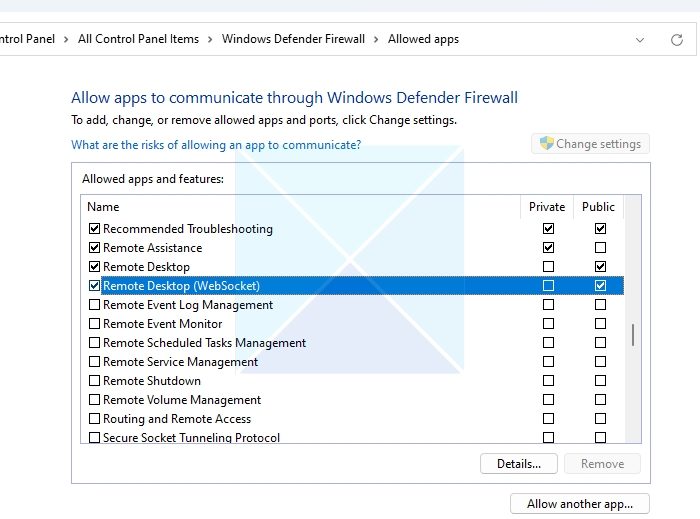The height and width of the screenshot is (519, 700).
Task: Toggle Private checkbox for Remote Desktop
Action: coord(548,267)
